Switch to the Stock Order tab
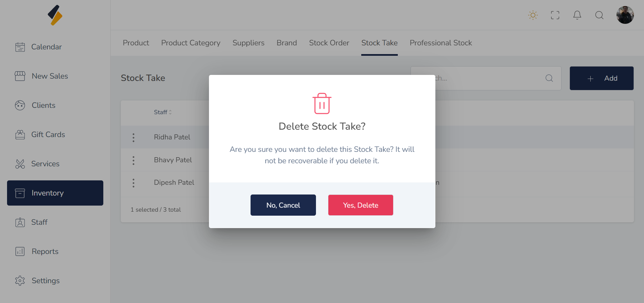The height and width of the screenshot is (303, 644). tap(329, 43)
